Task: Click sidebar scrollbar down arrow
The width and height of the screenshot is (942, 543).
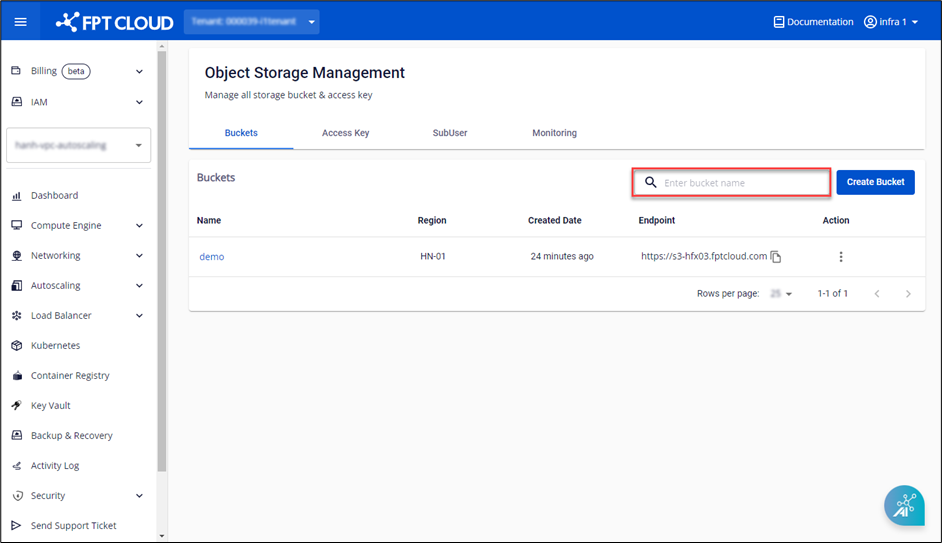Action: (x=161, y=536)
